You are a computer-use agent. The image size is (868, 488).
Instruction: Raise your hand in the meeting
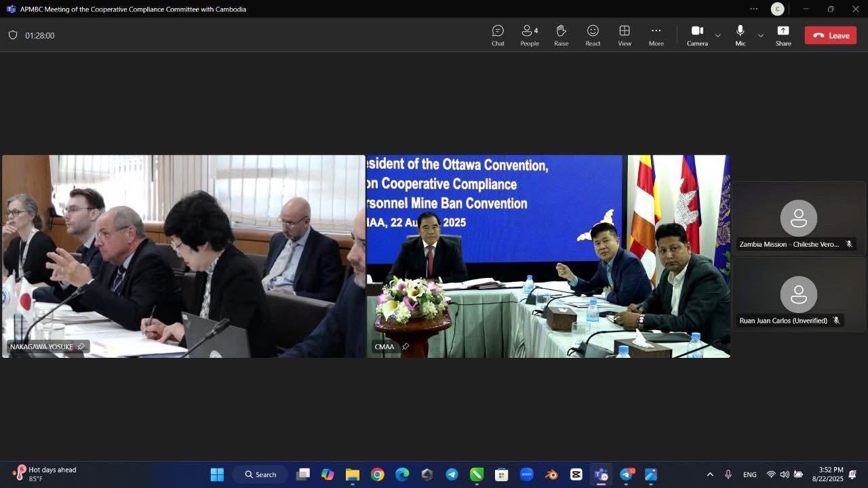click(561, 35)
